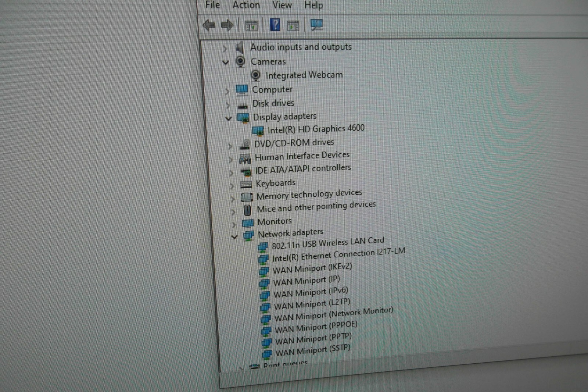Open the Help menu

coord(313,5)
